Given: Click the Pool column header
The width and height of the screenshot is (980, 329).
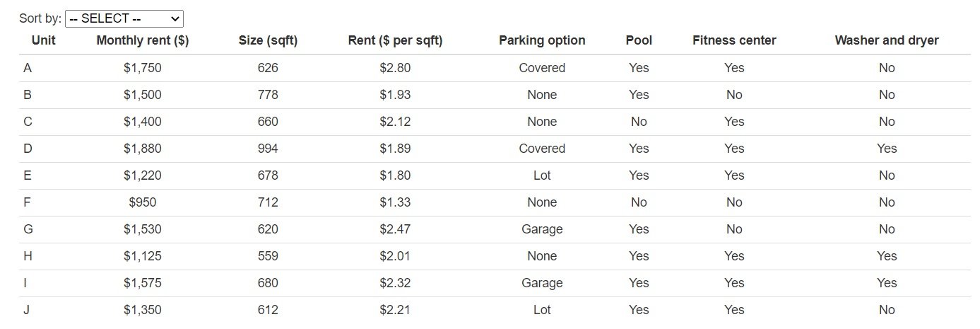Looking at the screenshot, I should pos(639,40).
